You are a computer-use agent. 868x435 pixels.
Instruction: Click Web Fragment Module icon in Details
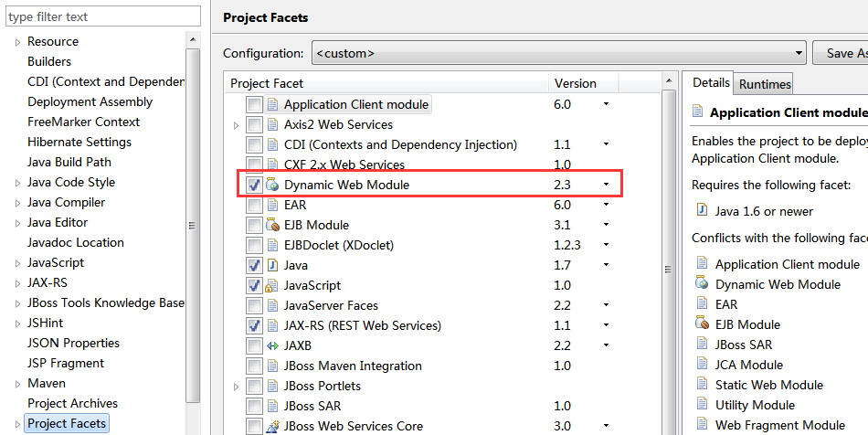tap(702, 424)
